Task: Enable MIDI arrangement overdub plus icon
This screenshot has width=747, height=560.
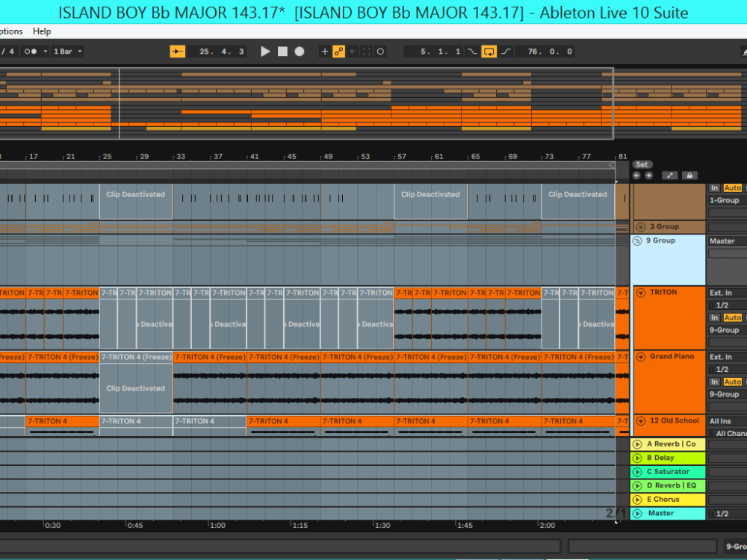Action: [x=324, y=52]
